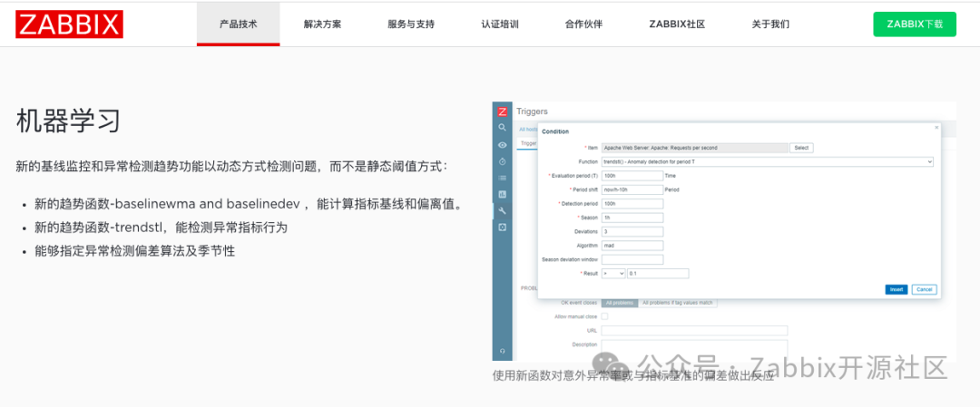Click the Condition dialog title

click(x=555, y=131)
